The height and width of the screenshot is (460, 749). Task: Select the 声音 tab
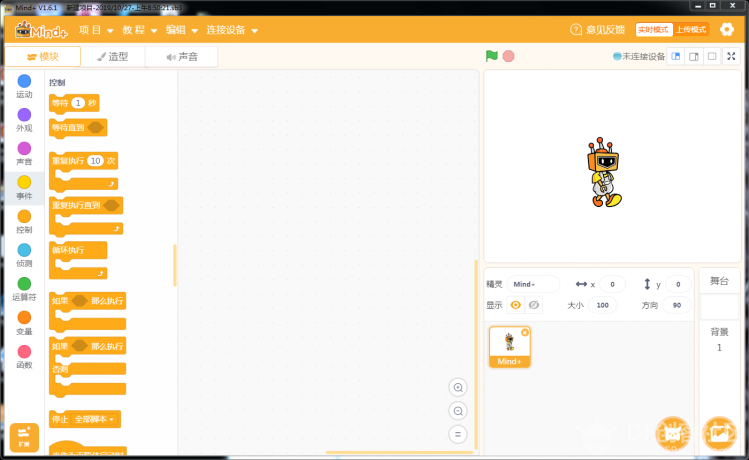point(182,56)
